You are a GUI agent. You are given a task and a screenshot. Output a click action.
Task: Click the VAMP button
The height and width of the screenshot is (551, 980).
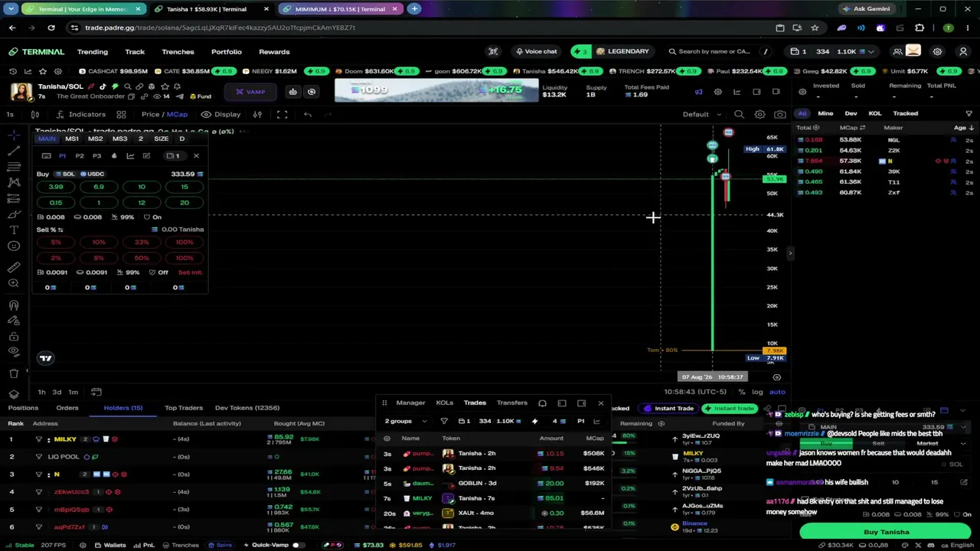(251, 92)
